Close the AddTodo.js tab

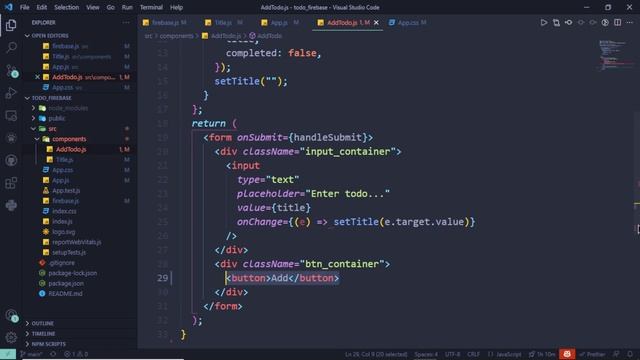coord(376,22)
